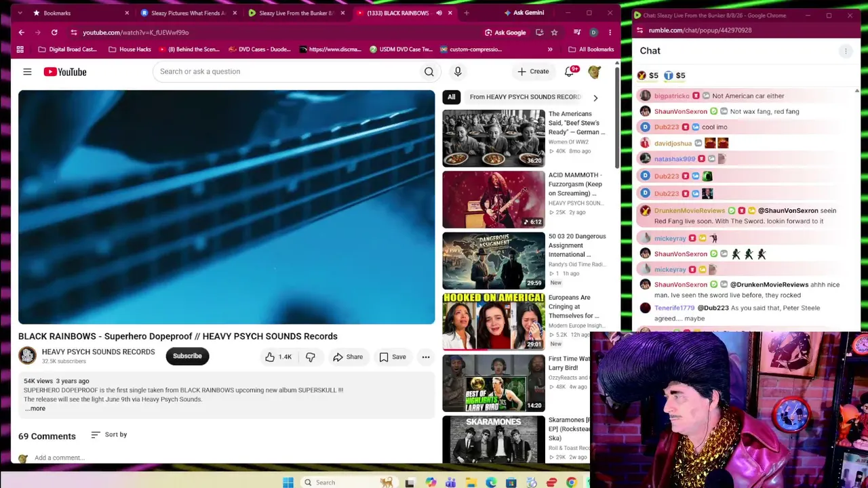Like the Black Rainbows video
Image resolution: width=868 pixels, height=488 pixels.
277,357
